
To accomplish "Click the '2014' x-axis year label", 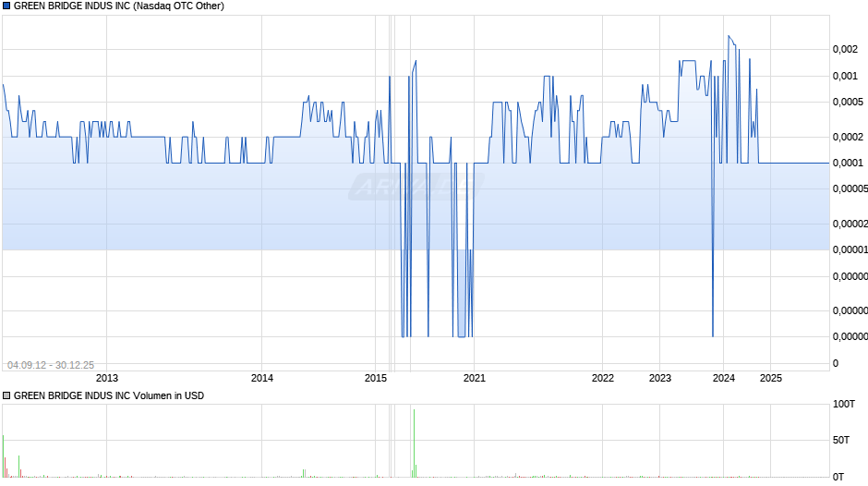I will 262,378.
